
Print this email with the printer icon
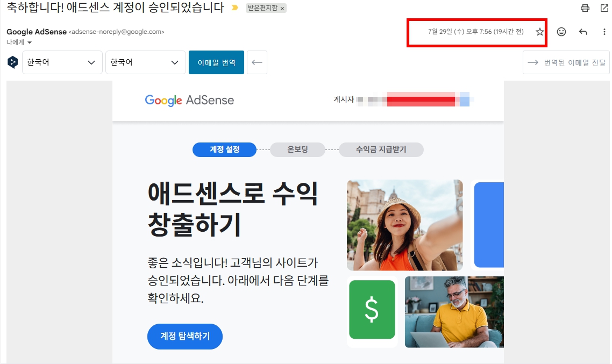585,8
